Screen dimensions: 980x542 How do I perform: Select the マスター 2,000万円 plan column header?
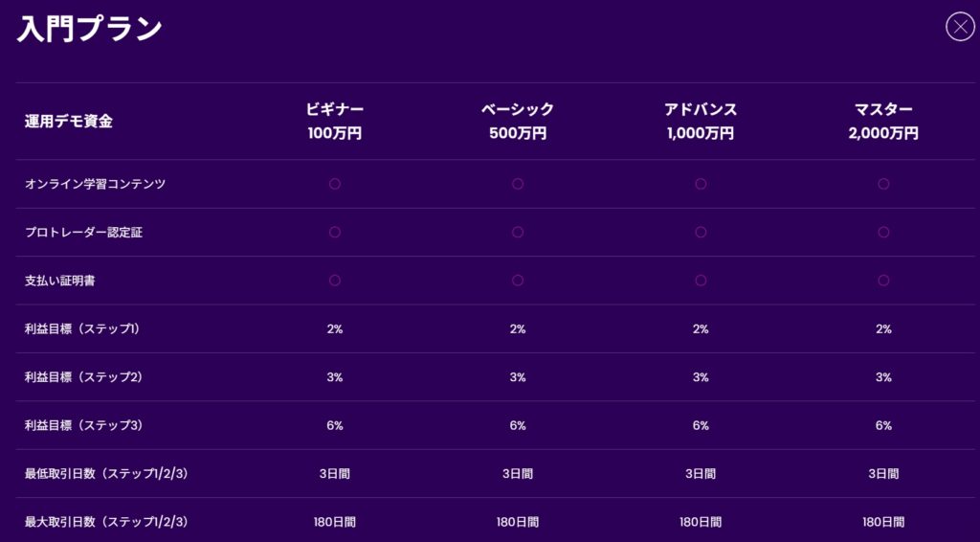[x=883, y=122]
